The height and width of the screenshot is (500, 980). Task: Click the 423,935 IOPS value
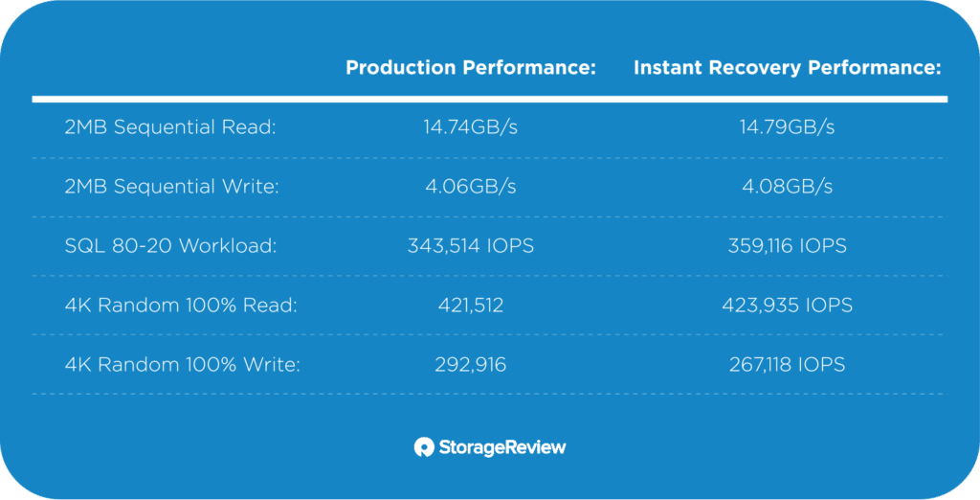coord(788,306)
